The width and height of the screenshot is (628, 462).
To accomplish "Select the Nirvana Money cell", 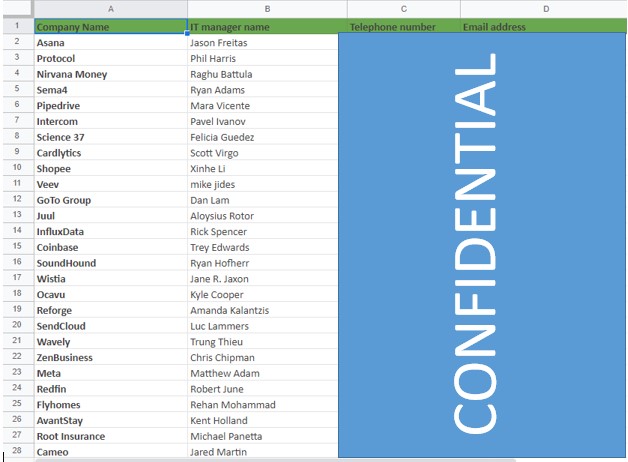I will click(x=111, y=74).
